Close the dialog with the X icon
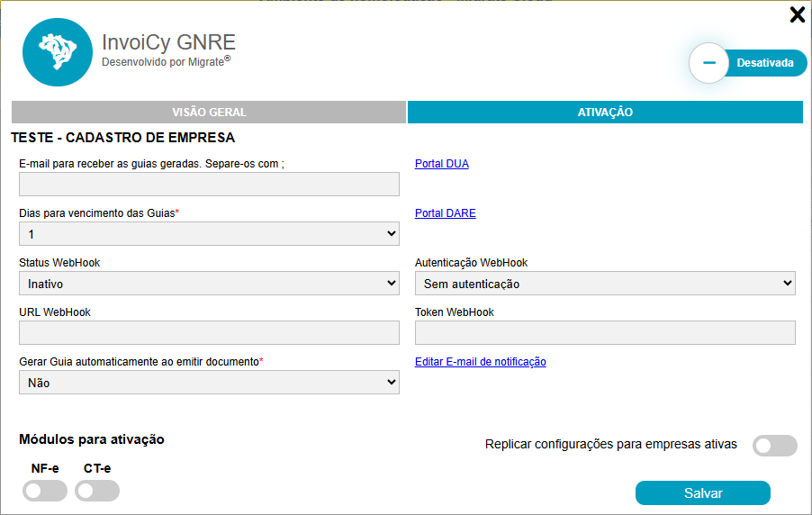 [797, 14]
